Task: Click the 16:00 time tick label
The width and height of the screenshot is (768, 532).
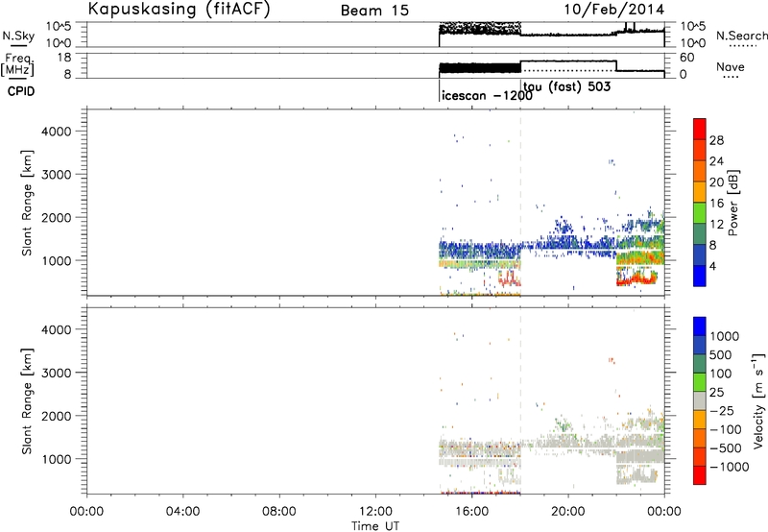Action: click(471, 512)
